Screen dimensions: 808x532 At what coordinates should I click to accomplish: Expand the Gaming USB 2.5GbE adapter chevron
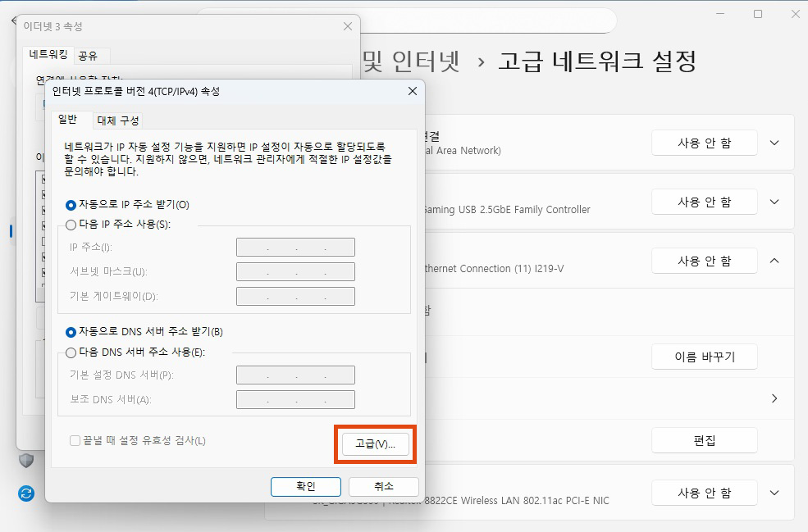[x=774, y=202]
